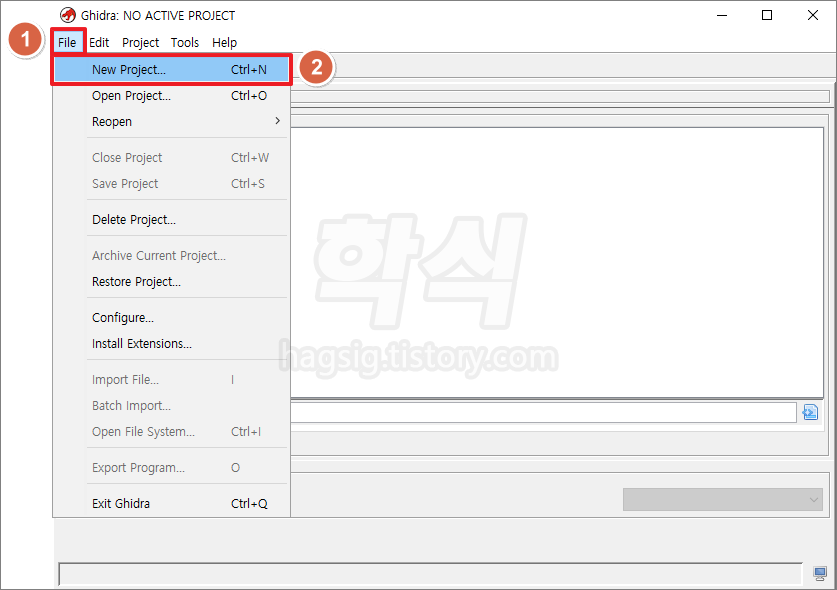Click the Ghidra dragon logo icon
This screenshot has height=590, width=837.
(x=68, y=15)
